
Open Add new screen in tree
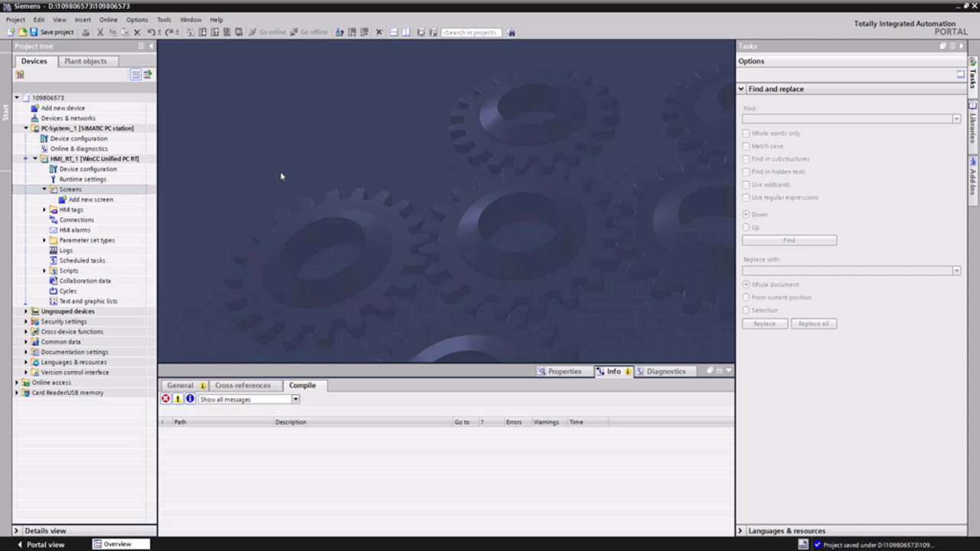(90, 199)
